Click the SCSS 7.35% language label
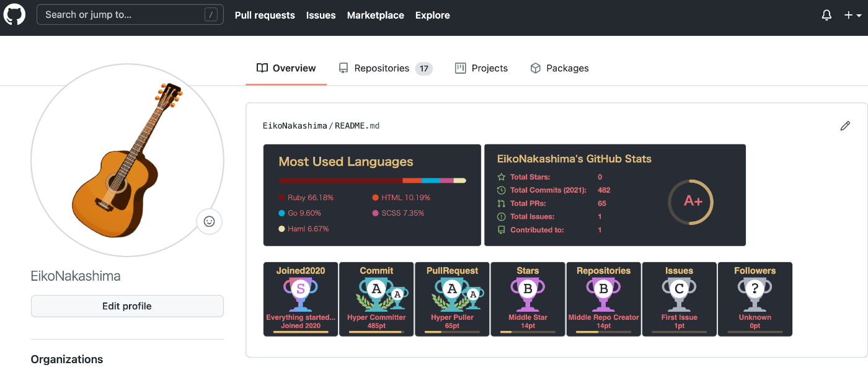The height and width of the screenshot is (370, 868). click(403, 213)
